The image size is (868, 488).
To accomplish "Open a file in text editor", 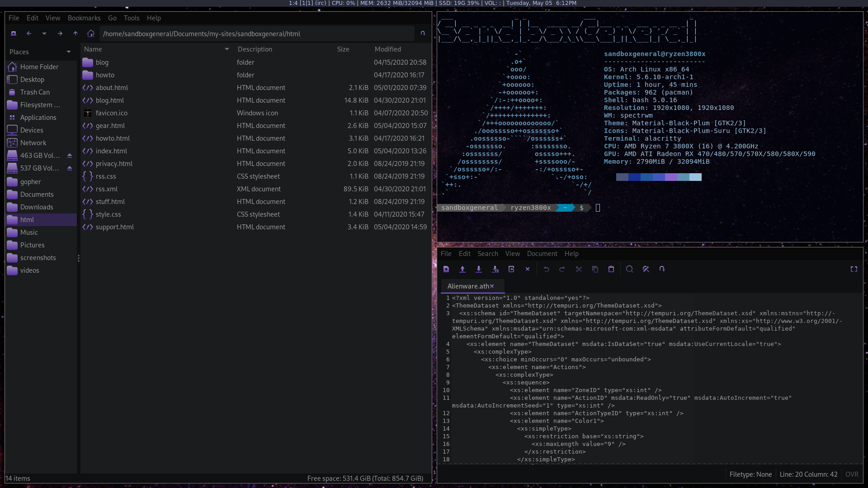I will coord(462,269).
